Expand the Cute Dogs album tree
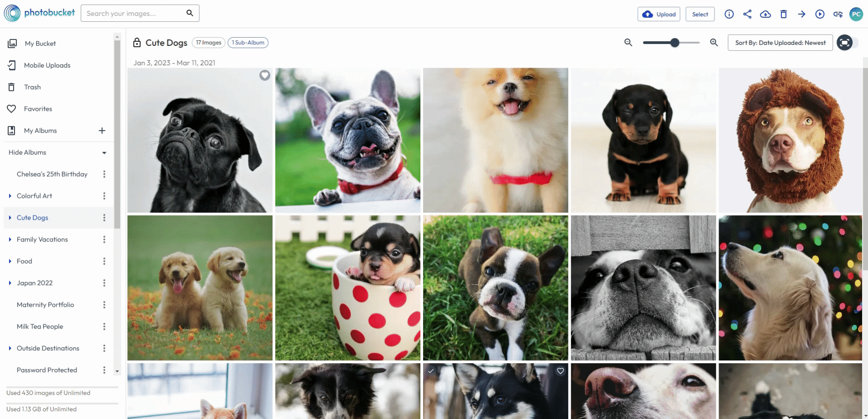This screenshot has width=868, height=419. coord(10,218)
